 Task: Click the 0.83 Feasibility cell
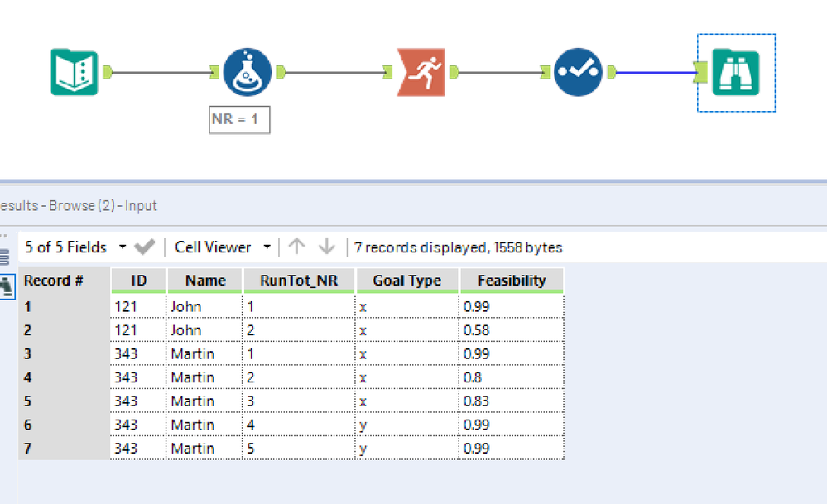[x=512, y=401]
